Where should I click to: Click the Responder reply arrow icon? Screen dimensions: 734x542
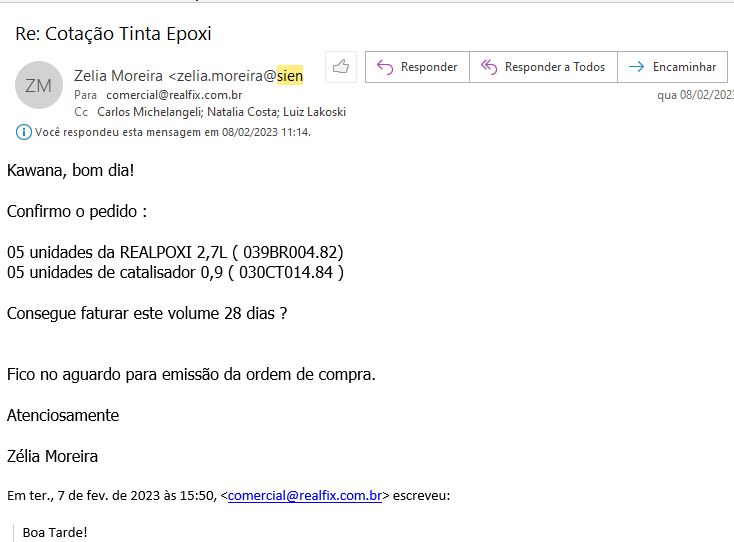tap(384, 67)
